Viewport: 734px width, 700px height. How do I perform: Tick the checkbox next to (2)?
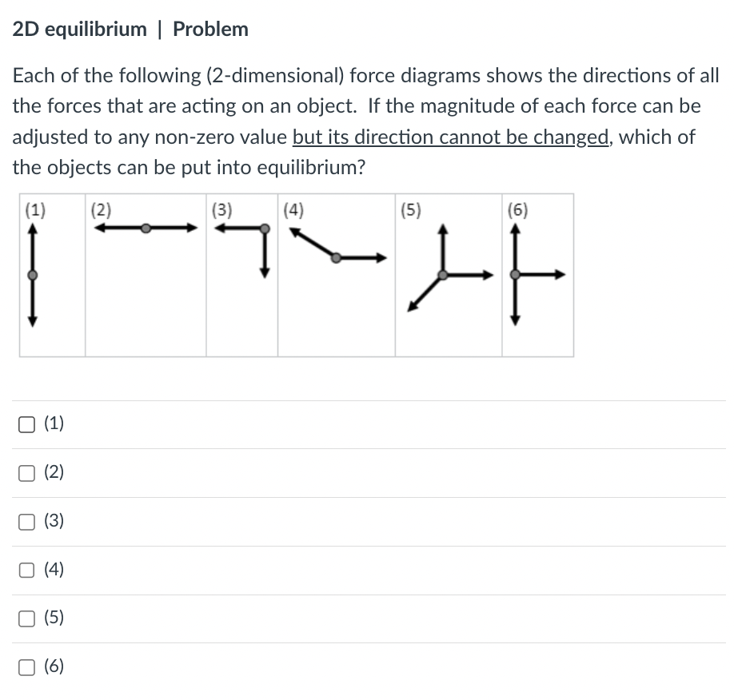[26, 474]
